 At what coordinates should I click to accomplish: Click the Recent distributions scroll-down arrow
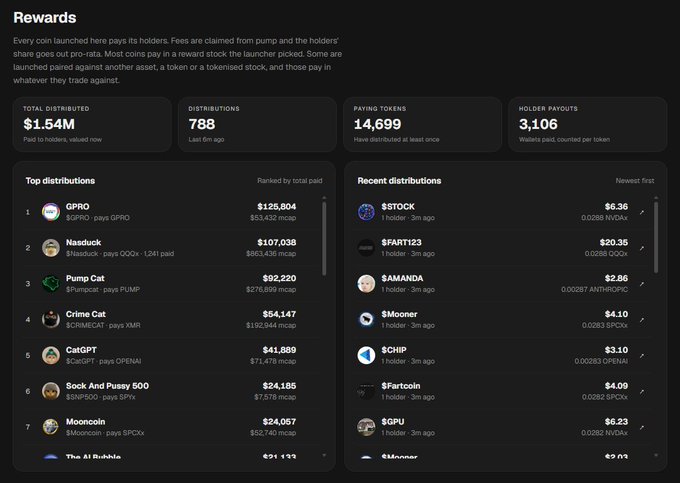[656, 455]
